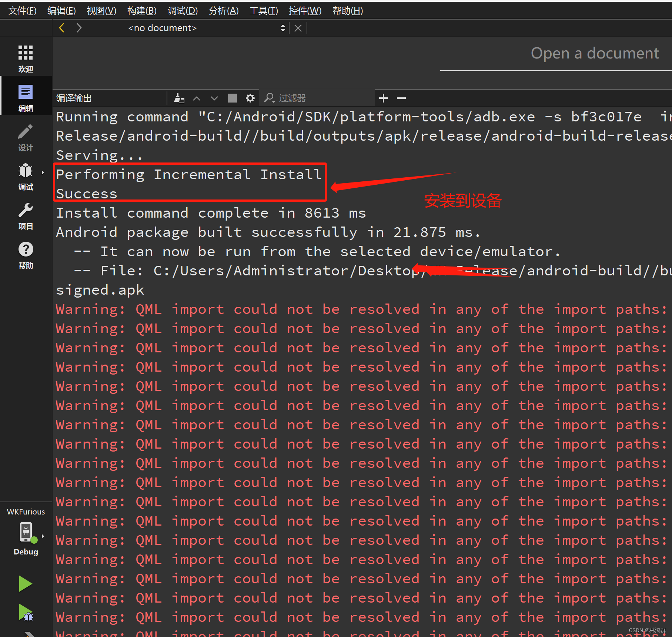Open the 视图(V) menu
The height and width of the screenshot is (637, 672).
tap(101, 11)
